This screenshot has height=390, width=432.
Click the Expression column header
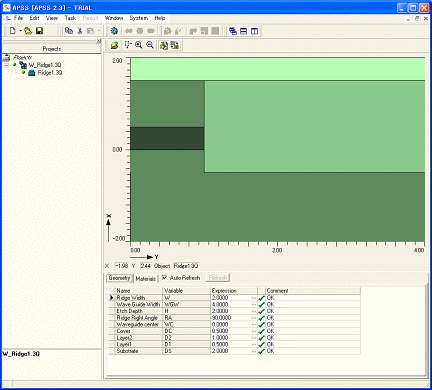click(x=234, y=291)
